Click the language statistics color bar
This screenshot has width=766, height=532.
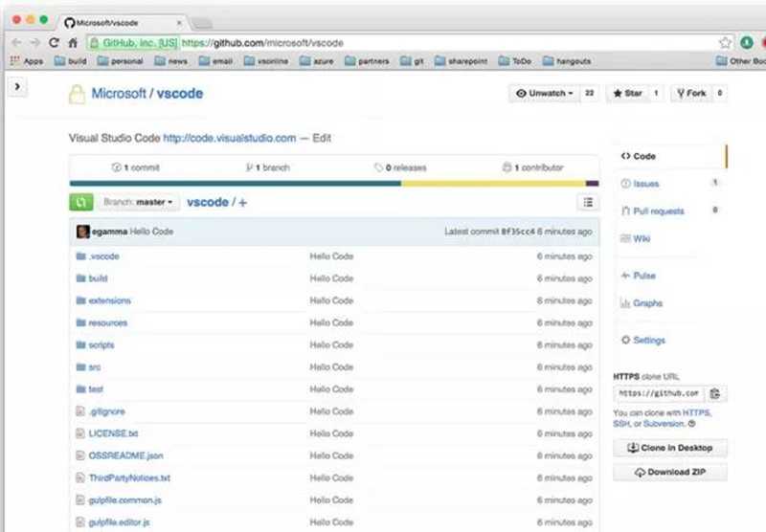pyautogui.click(x=334, y=184)
